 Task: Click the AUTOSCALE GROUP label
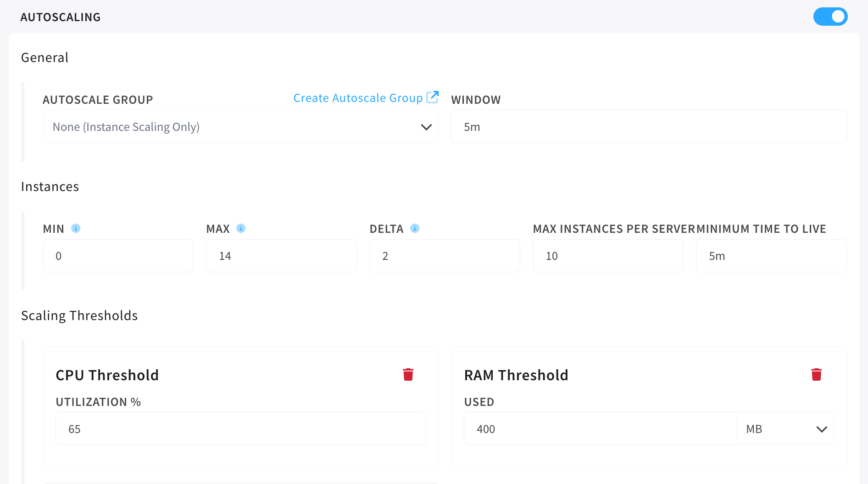[98, 100]
